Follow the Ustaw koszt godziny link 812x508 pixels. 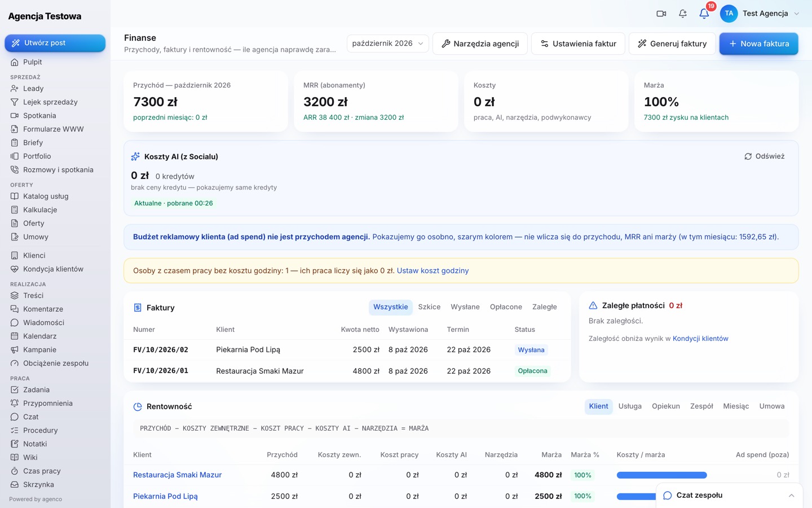[433, 271]
